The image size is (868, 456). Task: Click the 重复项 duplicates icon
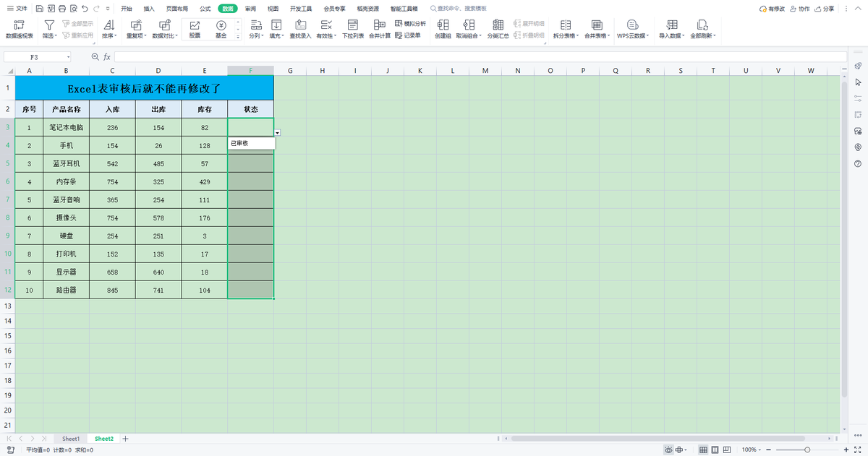[x=136, y=25]
